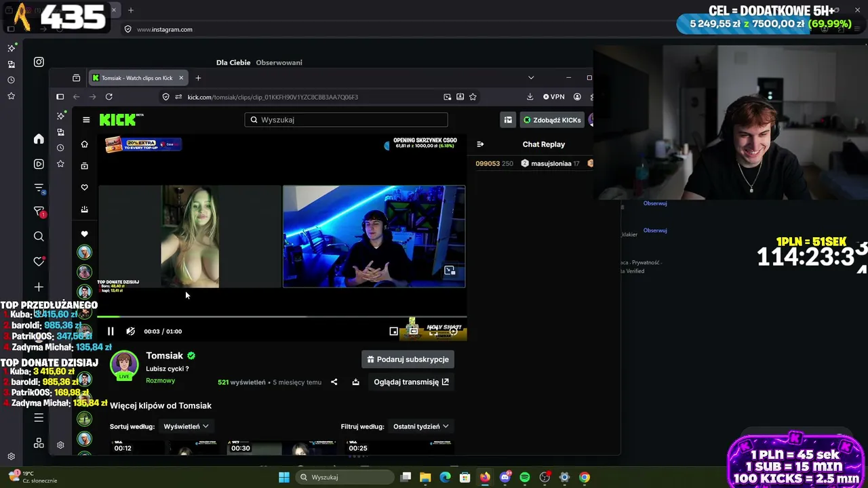Click the Instagram logo icon

pos(39,62)
